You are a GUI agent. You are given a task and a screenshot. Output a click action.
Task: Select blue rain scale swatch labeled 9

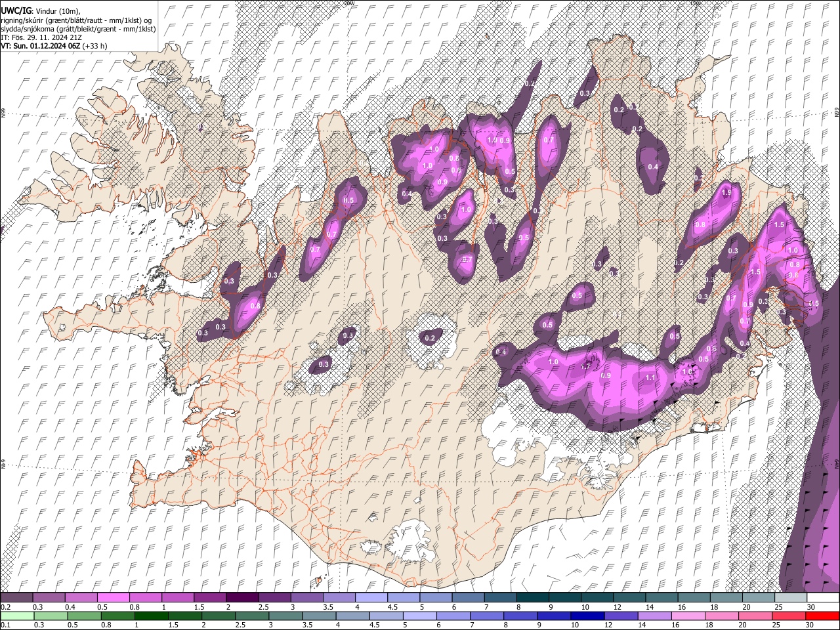coord(553,616)
